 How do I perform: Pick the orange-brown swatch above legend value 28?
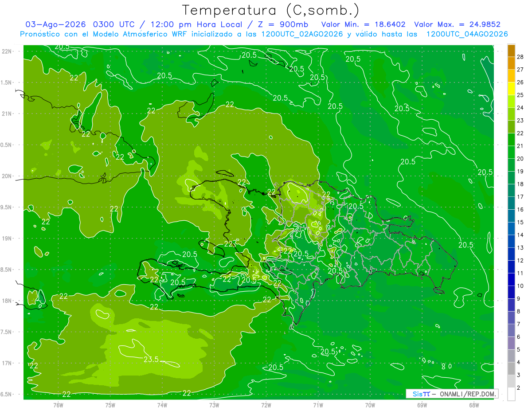click(x=511, y=51)
